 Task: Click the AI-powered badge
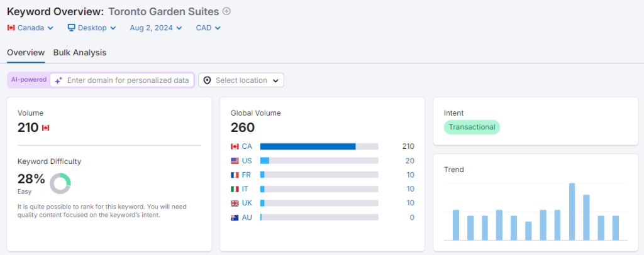(x=29, y=80)
